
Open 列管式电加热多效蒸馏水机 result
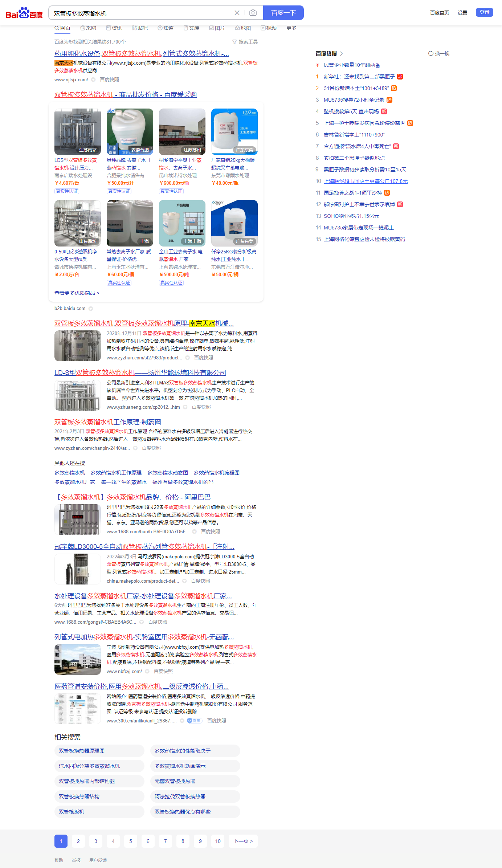[x=144, y=637]
